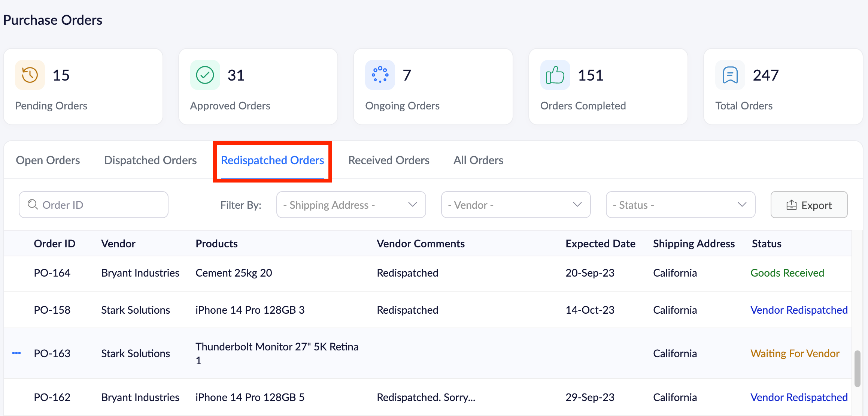
Task: Click the table's vertical scrollbar thumb
Action: tap(857, 368)
